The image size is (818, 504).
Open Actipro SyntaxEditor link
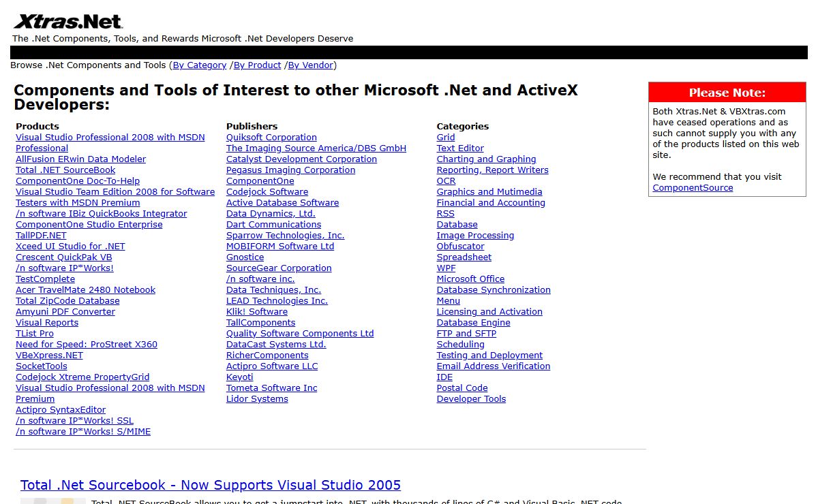point(61,410)
